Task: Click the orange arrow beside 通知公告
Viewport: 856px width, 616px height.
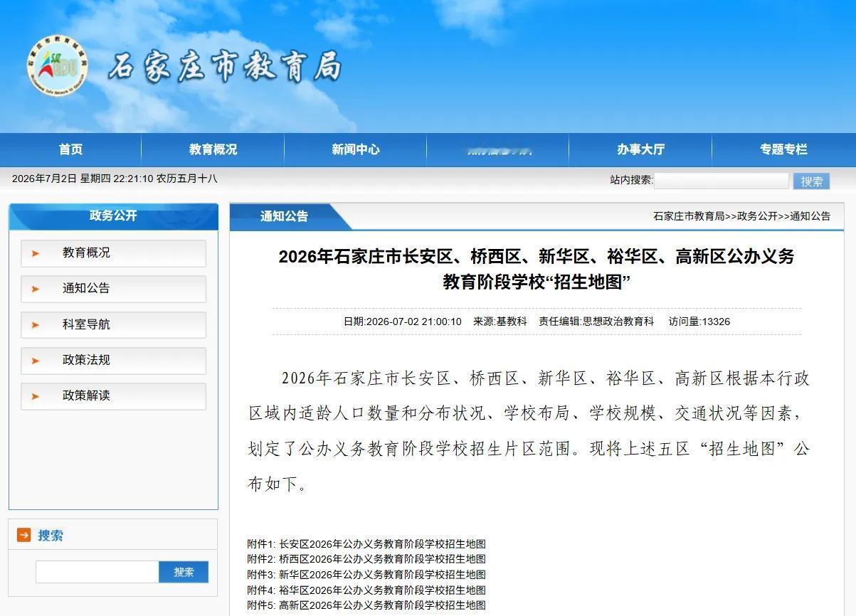Action: click(x=36, y=289)
